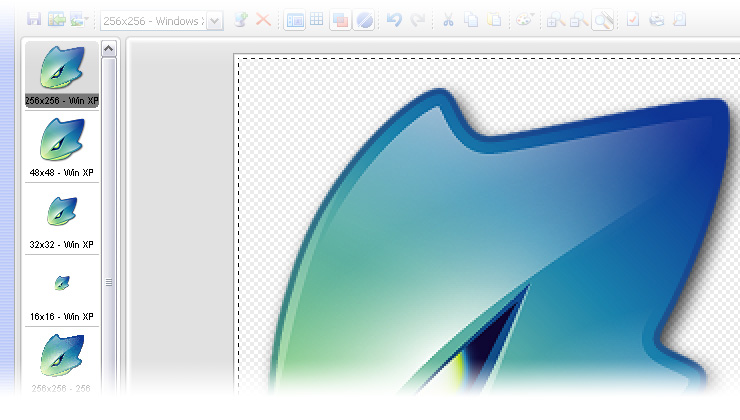Click the large icon image in editor canvas
The height and width of the screenshot is (420, 740).
[500, 241]
